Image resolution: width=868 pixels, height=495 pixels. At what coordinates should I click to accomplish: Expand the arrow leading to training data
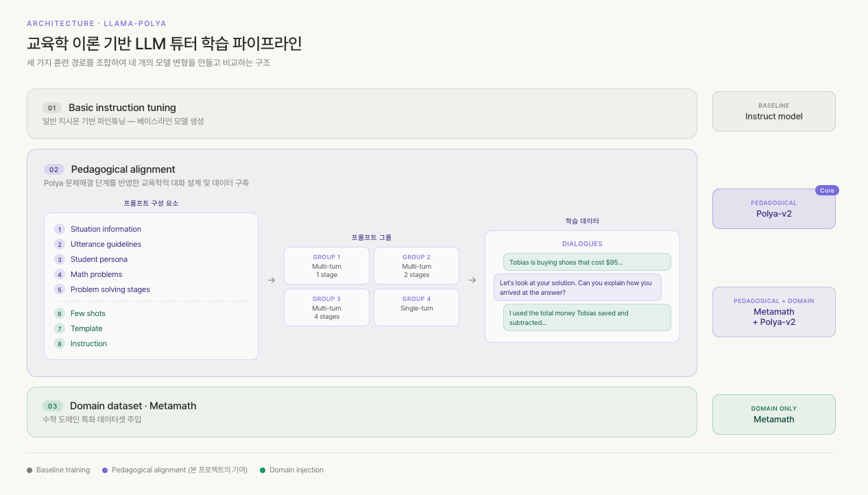click(472, 280)
